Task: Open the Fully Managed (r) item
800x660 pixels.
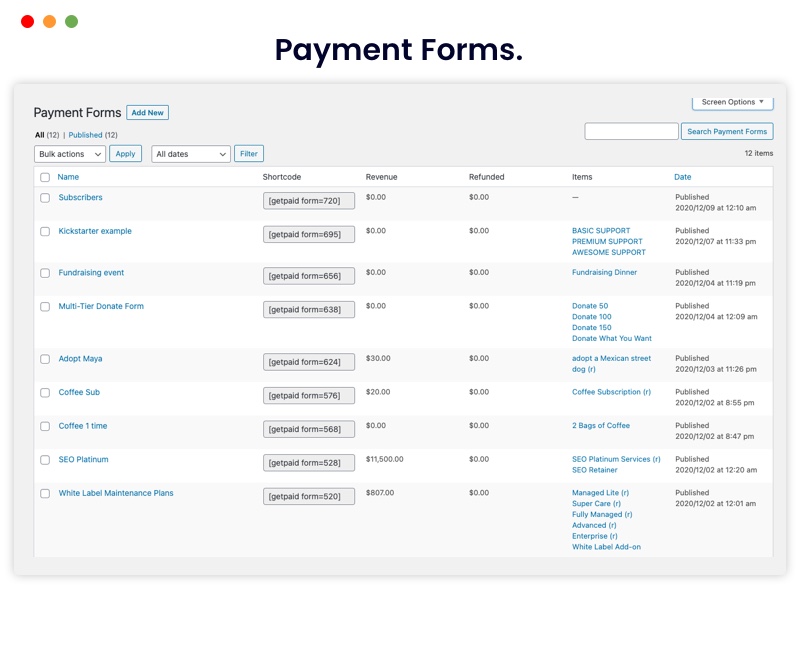Action: pos(602,515)
